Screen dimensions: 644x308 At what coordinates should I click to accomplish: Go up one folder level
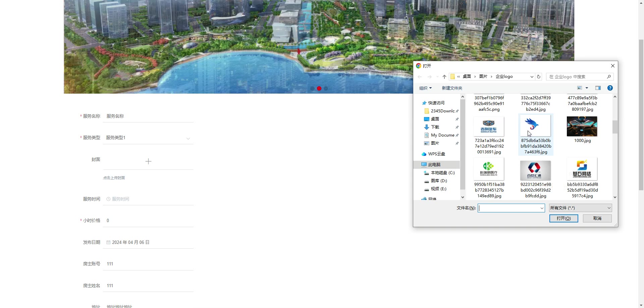(x=444, y=77)
